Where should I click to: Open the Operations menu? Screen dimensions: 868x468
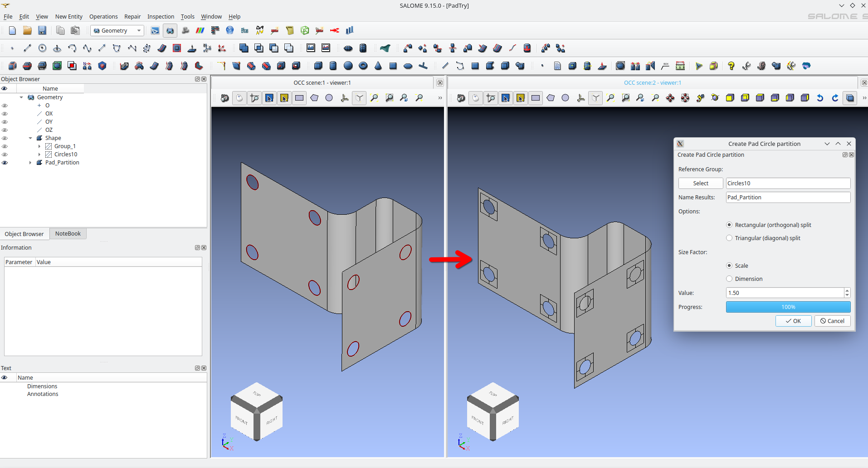tap(103, 17)
